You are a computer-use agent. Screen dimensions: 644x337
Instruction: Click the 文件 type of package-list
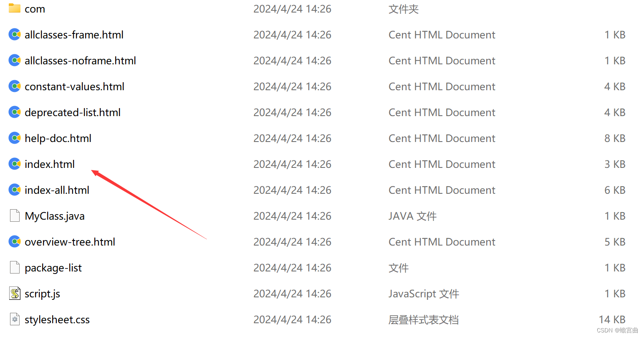pos(398,268)
